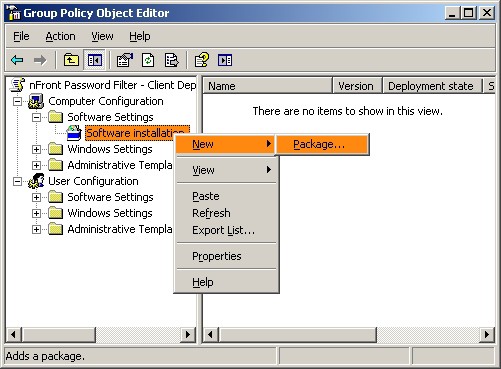Click the Computer Configuration computer icon

click(36, 101)
